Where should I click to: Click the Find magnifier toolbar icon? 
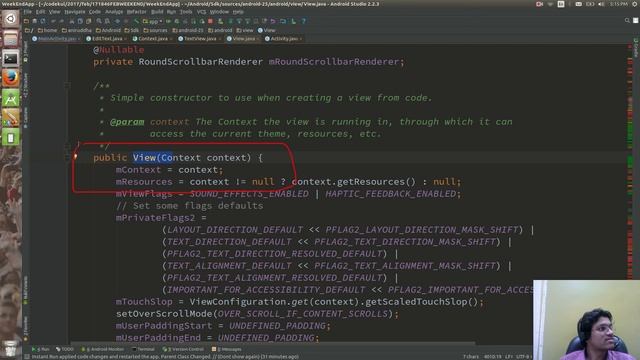99,21
